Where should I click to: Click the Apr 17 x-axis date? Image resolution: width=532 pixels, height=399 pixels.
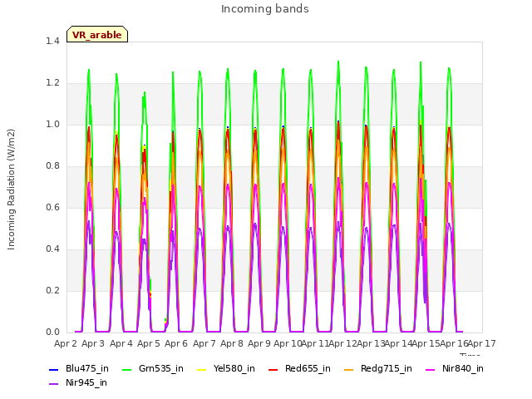click(x=482, y=343)
